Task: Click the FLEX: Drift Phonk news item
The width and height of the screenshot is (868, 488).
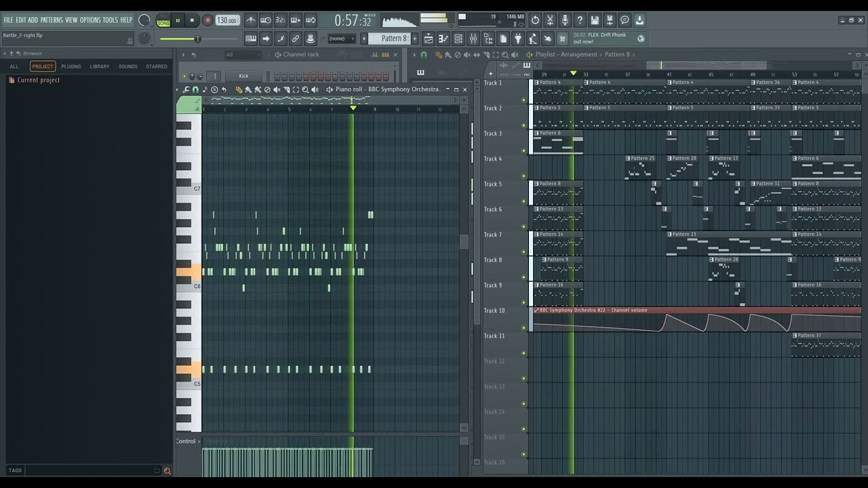Action: coord(608,39)
